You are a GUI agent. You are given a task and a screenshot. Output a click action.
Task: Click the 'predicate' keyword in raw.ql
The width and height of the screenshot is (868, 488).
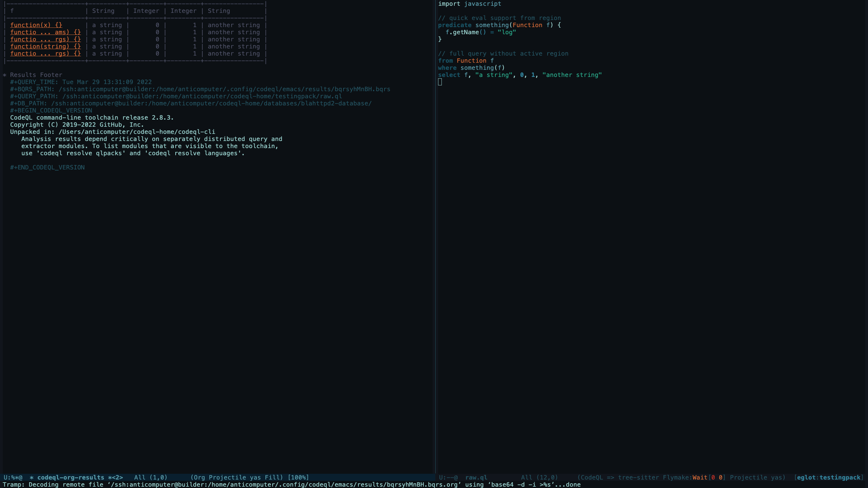click(x=454, y=25)
